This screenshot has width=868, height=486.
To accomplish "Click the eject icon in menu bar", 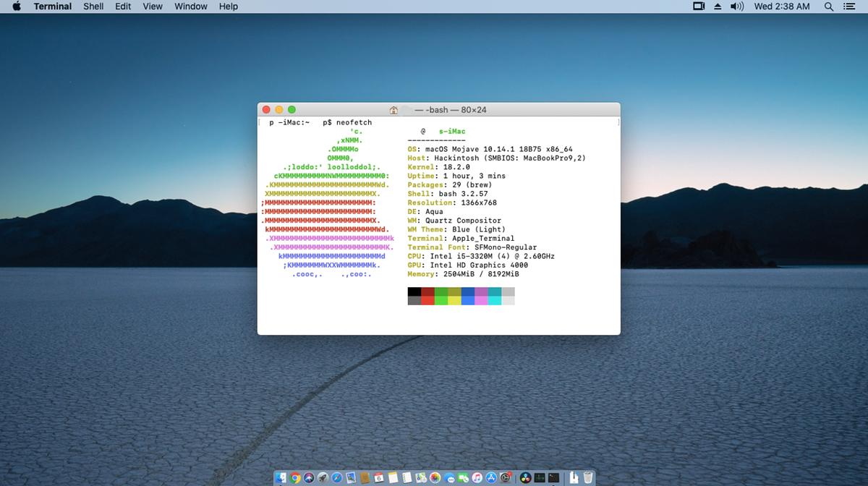I will (718, 7).
